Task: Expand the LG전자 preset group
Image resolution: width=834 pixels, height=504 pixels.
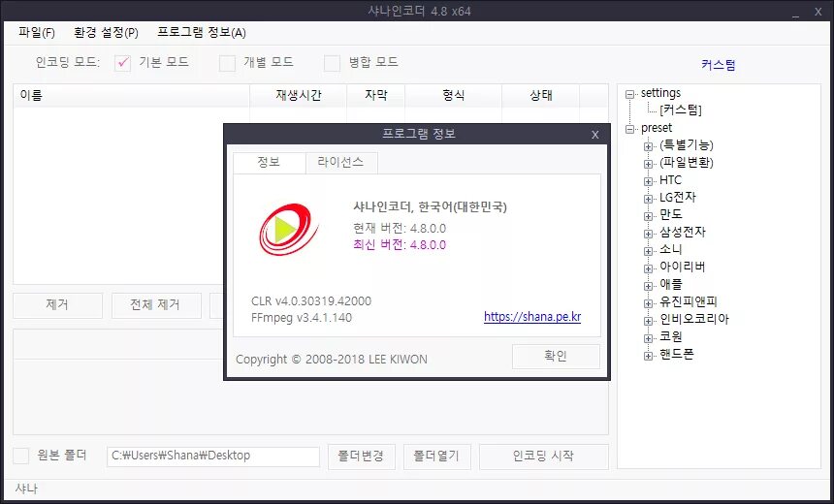Action: tap(648, 199)
